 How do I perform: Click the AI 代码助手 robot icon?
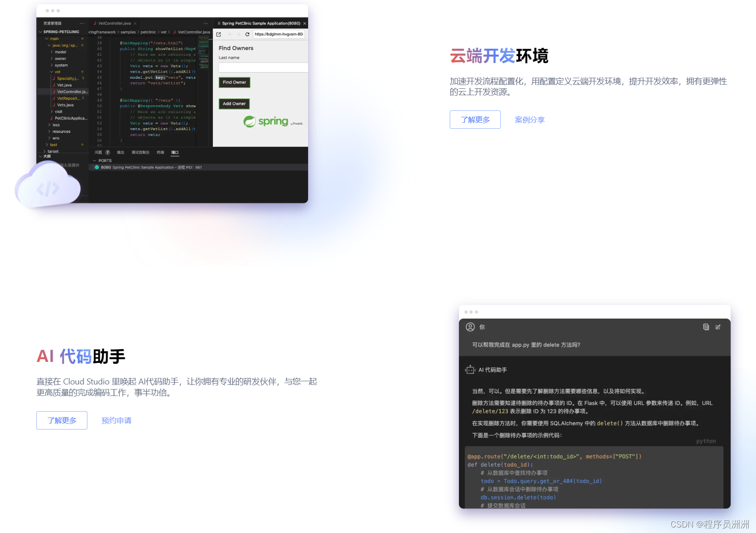[470, 370]
